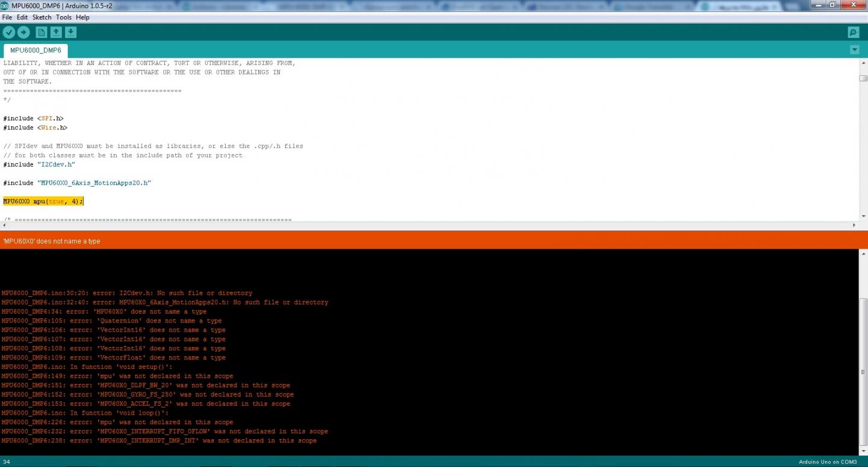Close the Arduino window

(x=854, y=5)
